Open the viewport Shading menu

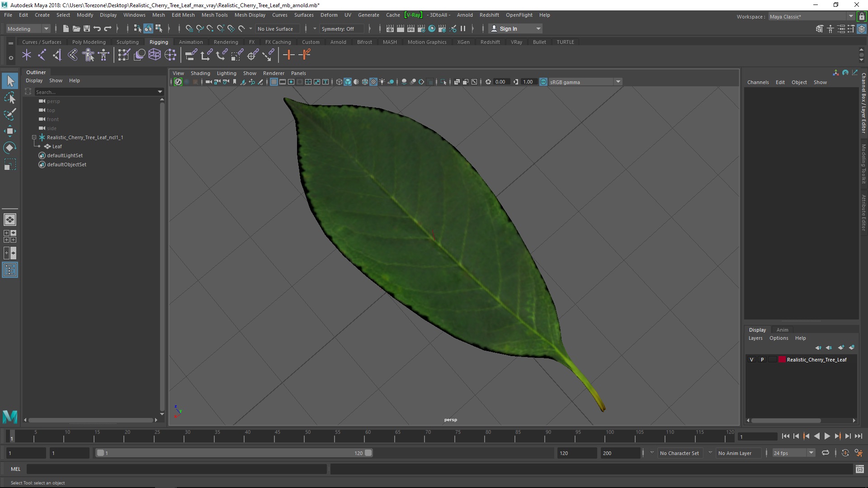tap(200, 73)
